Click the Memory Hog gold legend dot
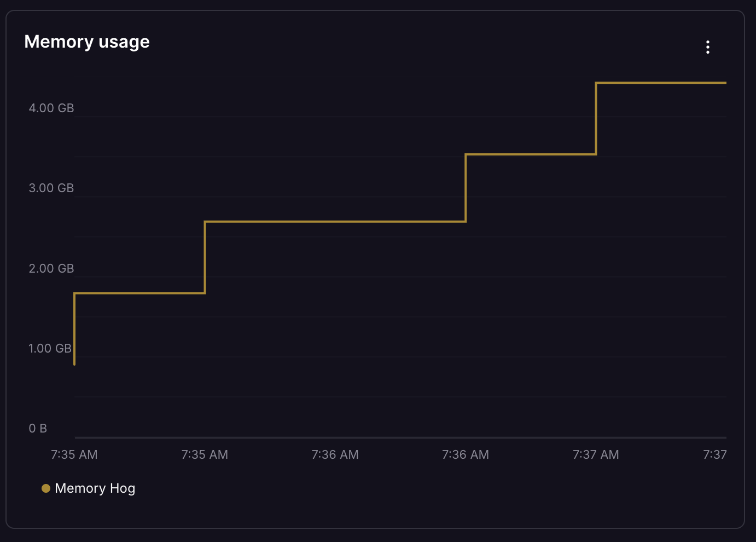This screenshot has width=756, height=542. [46, 488]
